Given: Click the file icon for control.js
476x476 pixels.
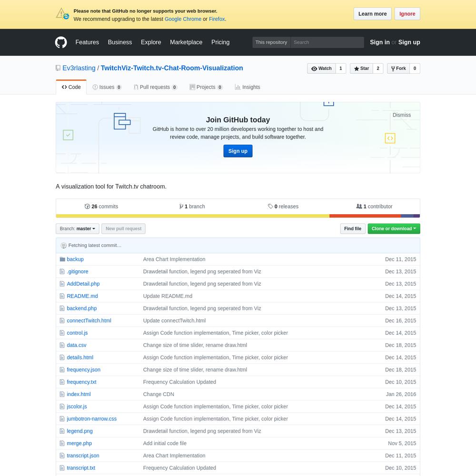Looking at the screenshot, I should (62, 333).
